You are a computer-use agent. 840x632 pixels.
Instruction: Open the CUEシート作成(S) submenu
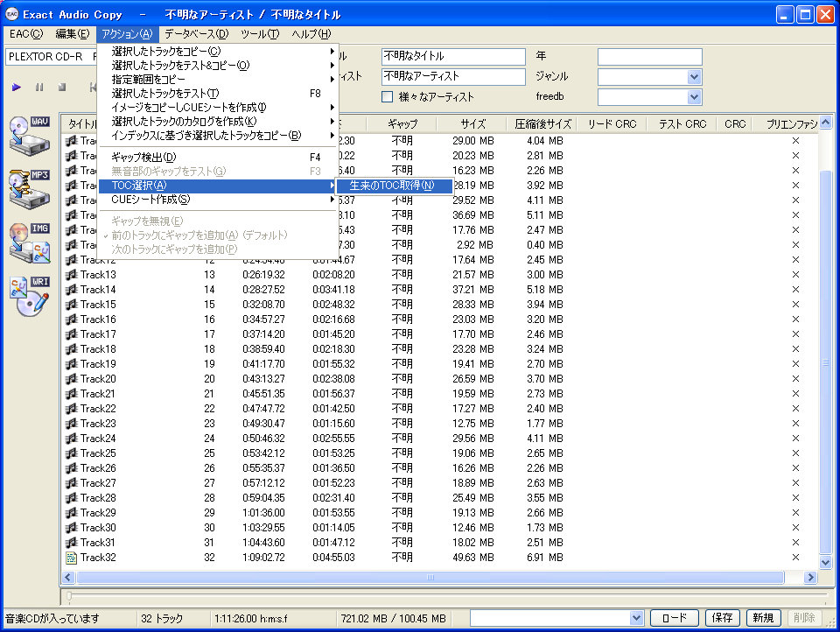tap(151, 200)
